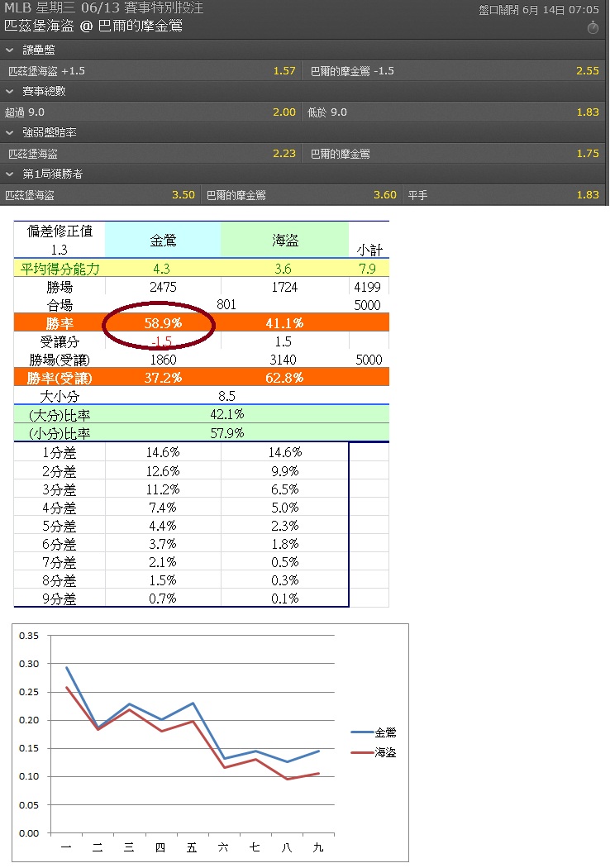Click the 1860 handicap wins cell
Viewport: 610px width, 868px height.
click(x=163, y=360)
